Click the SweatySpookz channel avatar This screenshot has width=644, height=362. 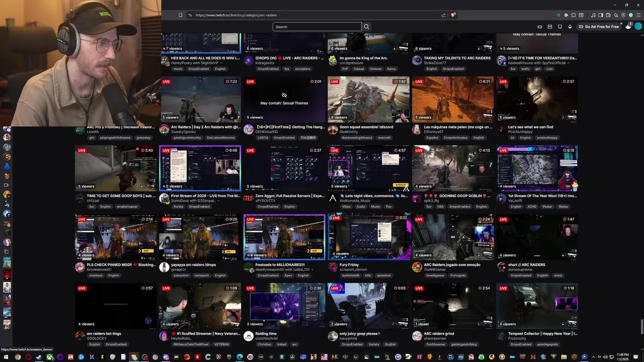(164, 129)
